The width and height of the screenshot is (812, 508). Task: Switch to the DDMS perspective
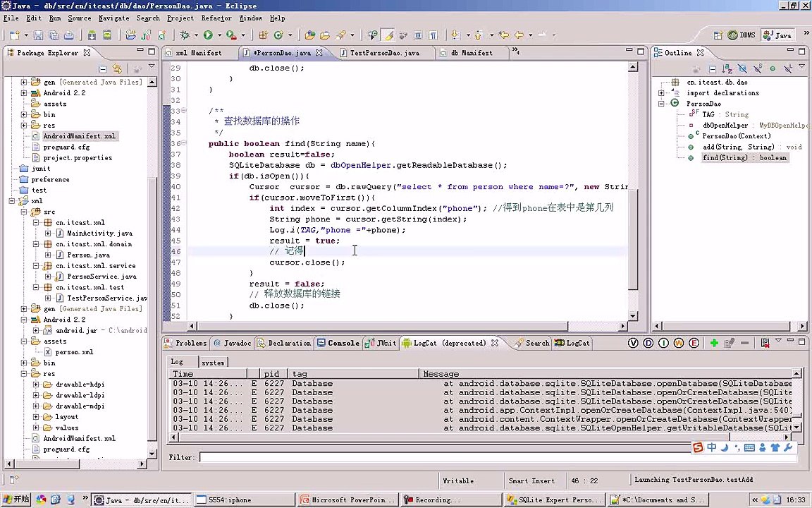742,35
